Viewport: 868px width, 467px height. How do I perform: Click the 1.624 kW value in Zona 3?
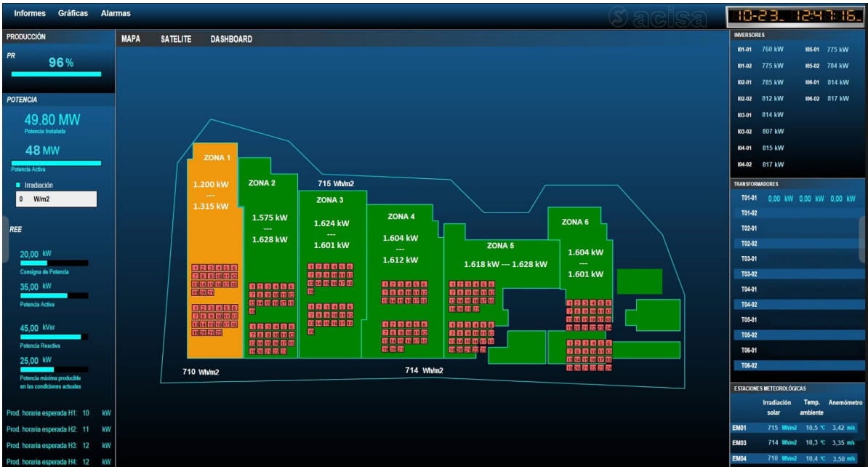(x=331, y=223)
